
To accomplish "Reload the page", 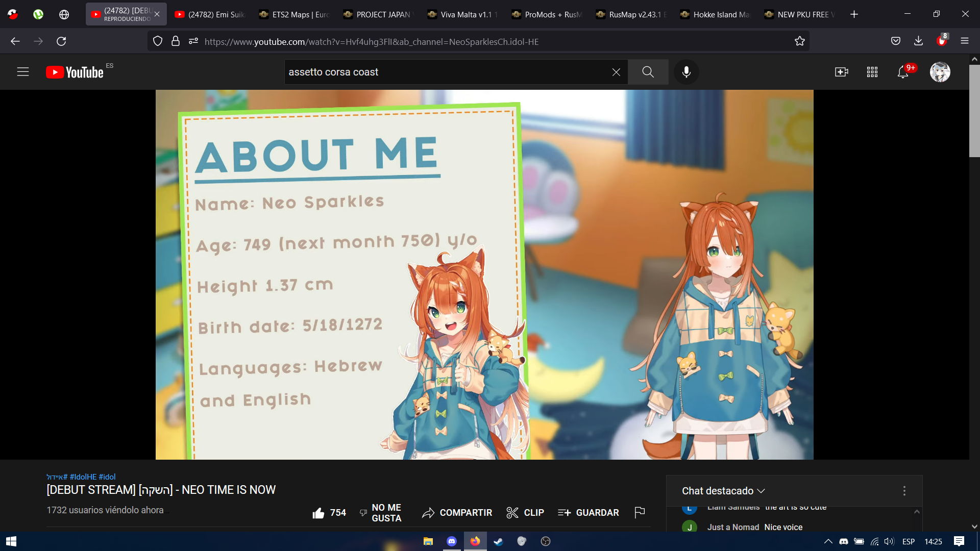I will point(61,41).
